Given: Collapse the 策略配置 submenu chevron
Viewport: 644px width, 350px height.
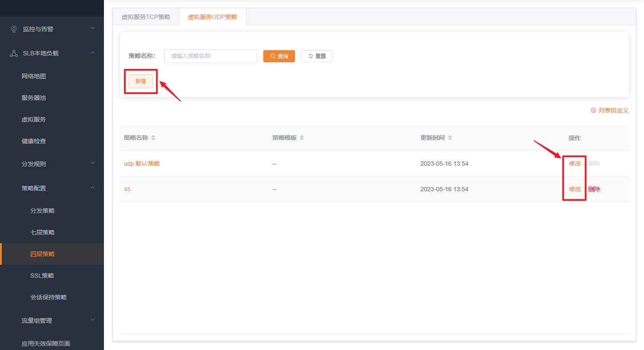Looking at the screenshot, I should click(93, 188).
